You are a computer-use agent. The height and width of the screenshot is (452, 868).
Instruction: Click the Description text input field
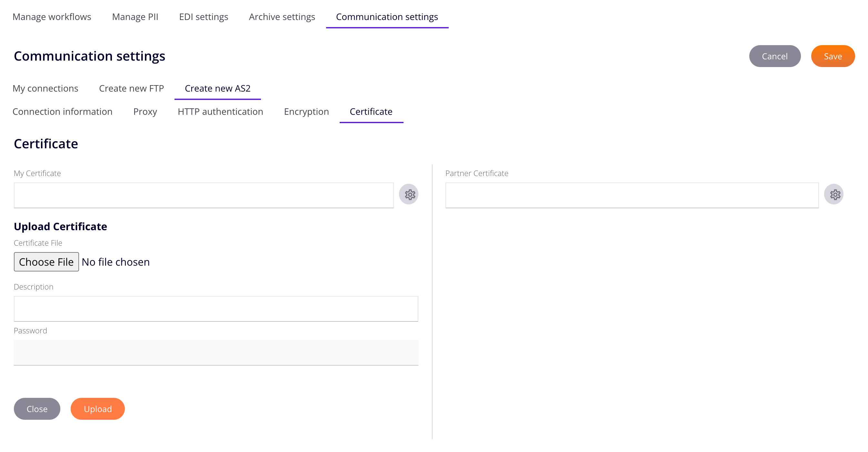[216, 308]
